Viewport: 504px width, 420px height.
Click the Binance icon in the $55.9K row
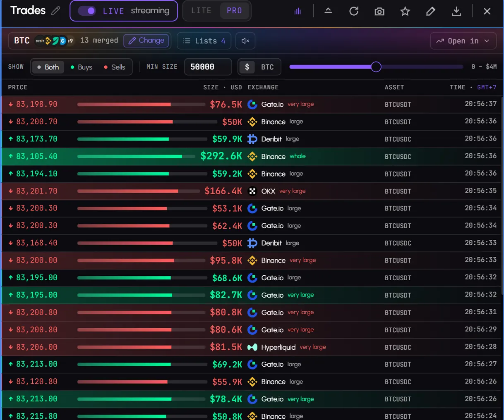[252, 382]
